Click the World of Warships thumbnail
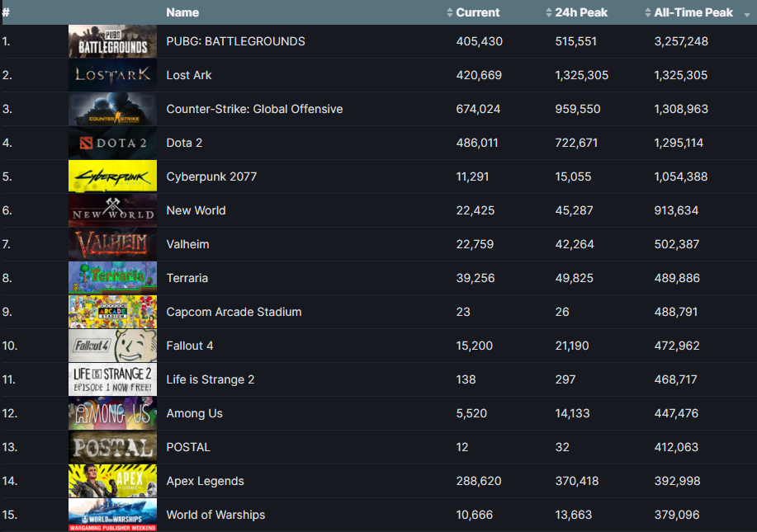Viewport: 757px width, 532px height. (112, 515)
